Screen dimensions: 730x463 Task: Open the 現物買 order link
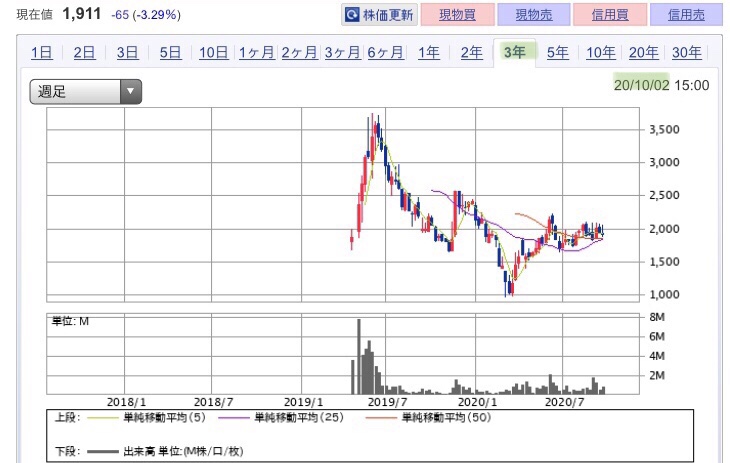[x=457, y=15]
